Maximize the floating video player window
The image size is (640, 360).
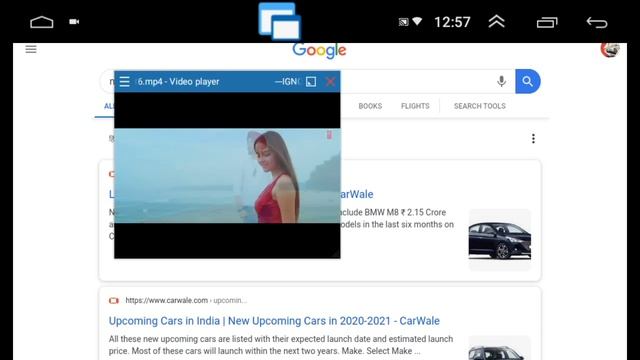pos(311,82)
